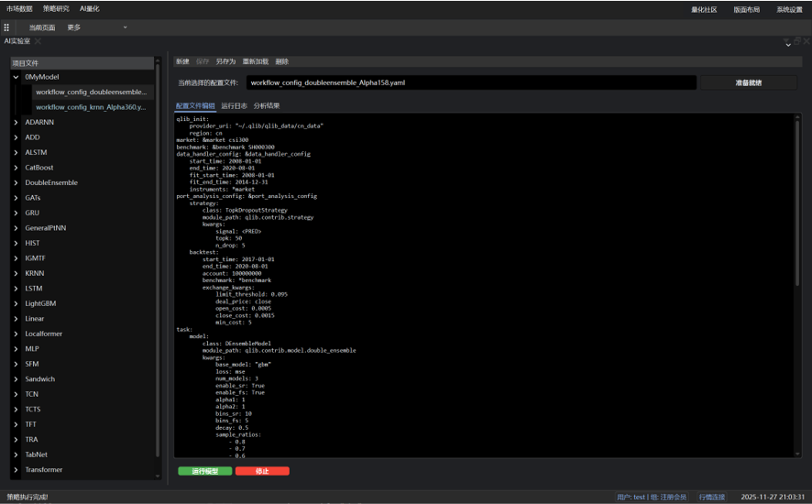Click the grid drag-handle icon in toolbar
Viewport: 812px width, 504px height.
tap(6, 27)
